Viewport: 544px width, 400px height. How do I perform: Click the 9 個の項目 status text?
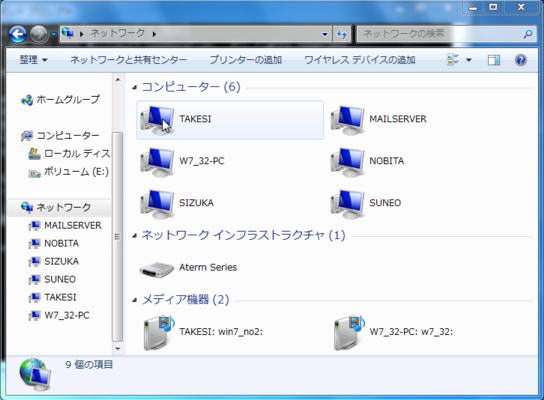pos(89,364)
